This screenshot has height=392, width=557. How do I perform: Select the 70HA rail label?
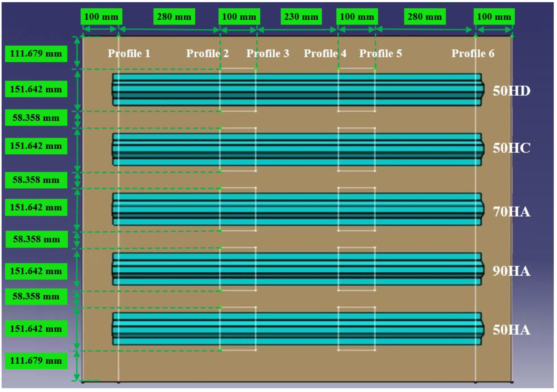click(x=511, y=212)
